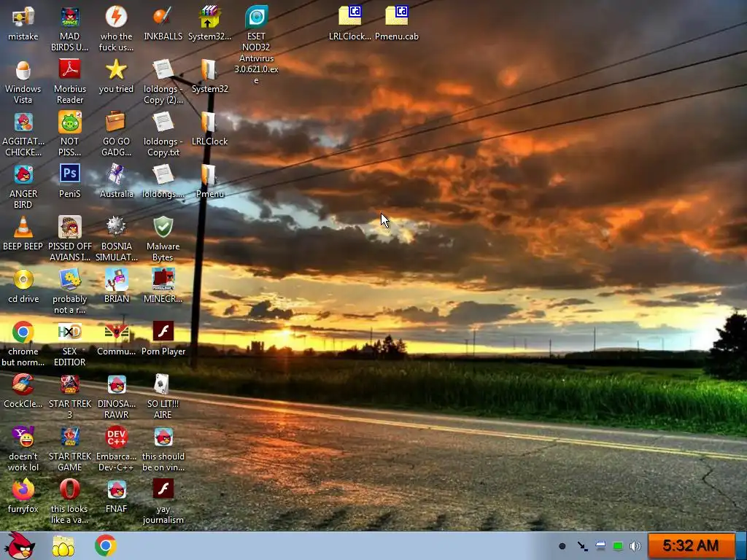Open the 'mistake' desktop icon

(23, 17)
